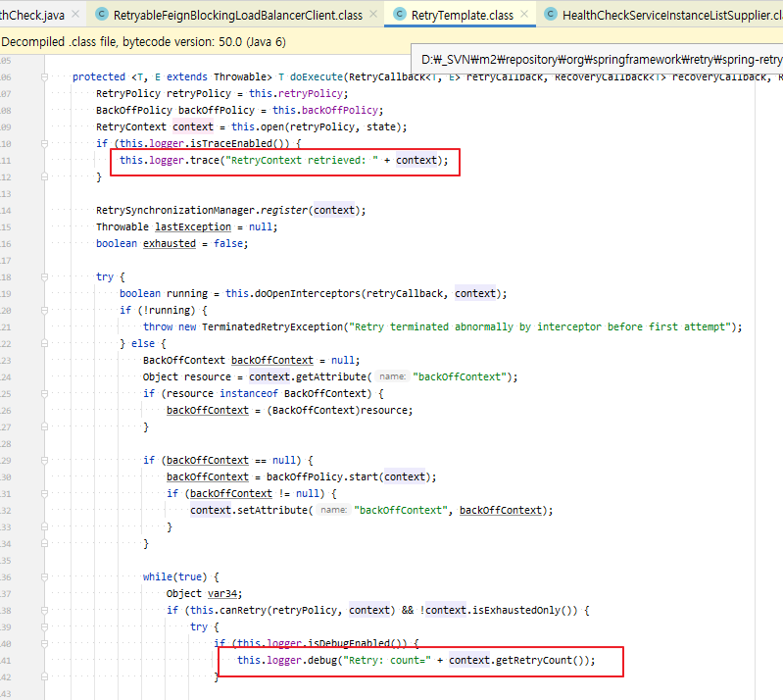Switch to the RetryTemplate.class tab
The image size is (783, 700).
click(x=462, y=15)
